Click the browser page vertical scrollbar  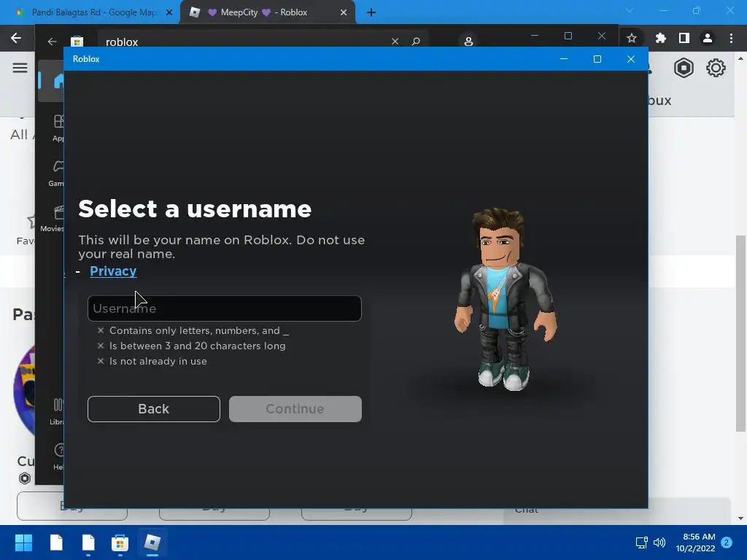(740, 333)
